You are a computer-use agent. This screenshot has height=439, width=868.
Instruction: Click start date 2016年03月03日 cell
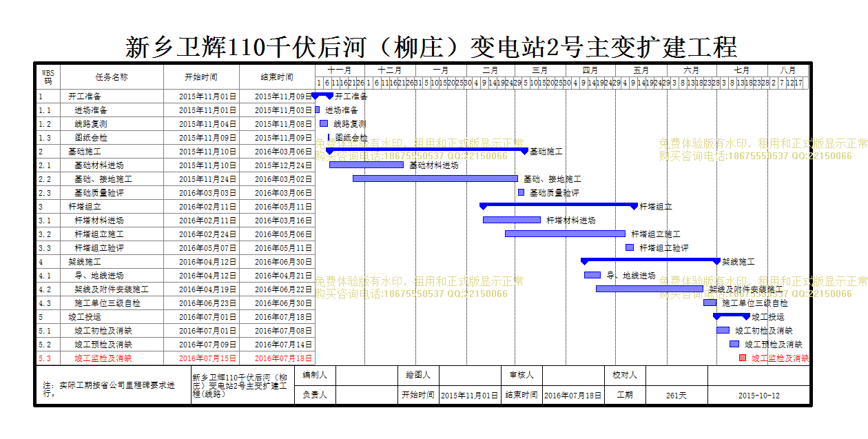tap(202, 193)
